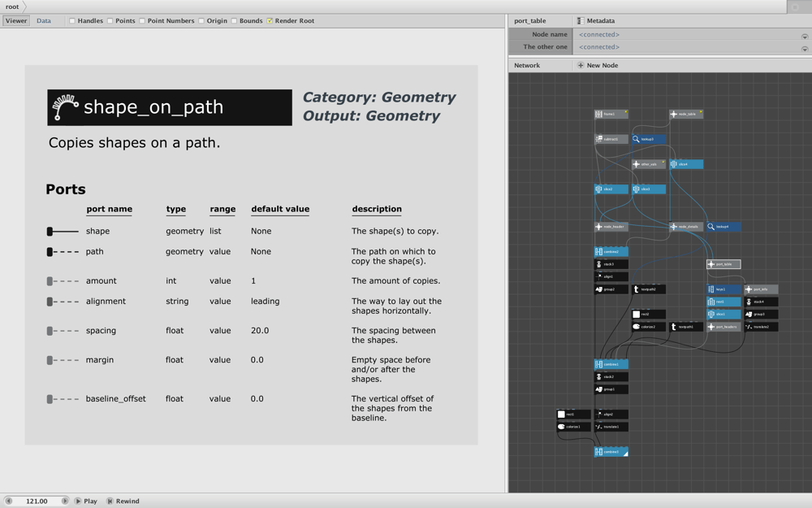This screenshot has width=812, height=508.
Task: Step frame forward with right arrow
Action: pyautogui.click(x=65, y=501)
